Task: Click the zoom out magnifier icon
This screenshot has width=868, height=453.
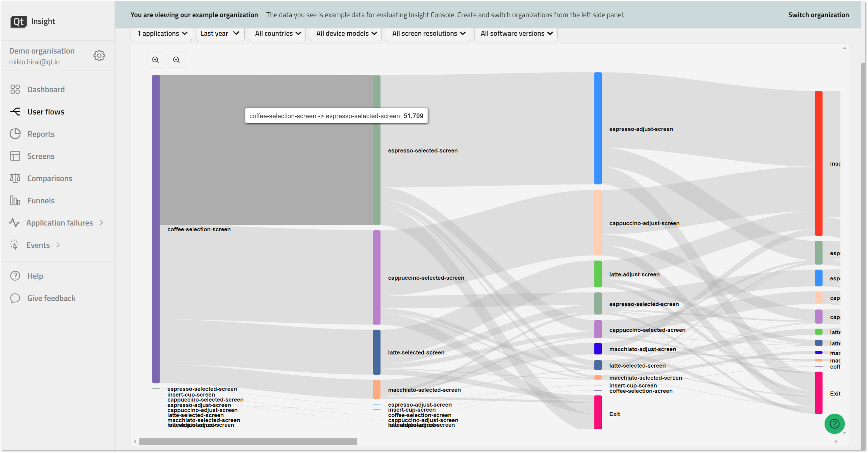Action: (176, 60)
